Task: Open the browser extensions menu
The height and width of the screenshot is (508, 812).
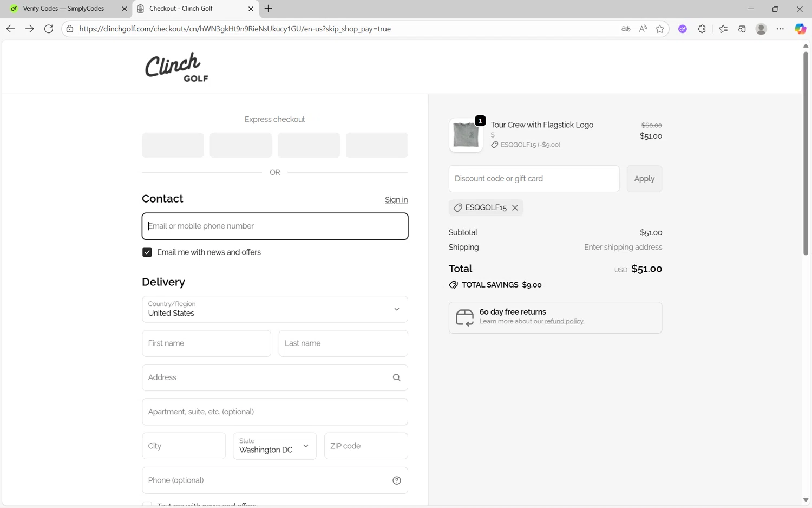Action: tap(702, 29)
